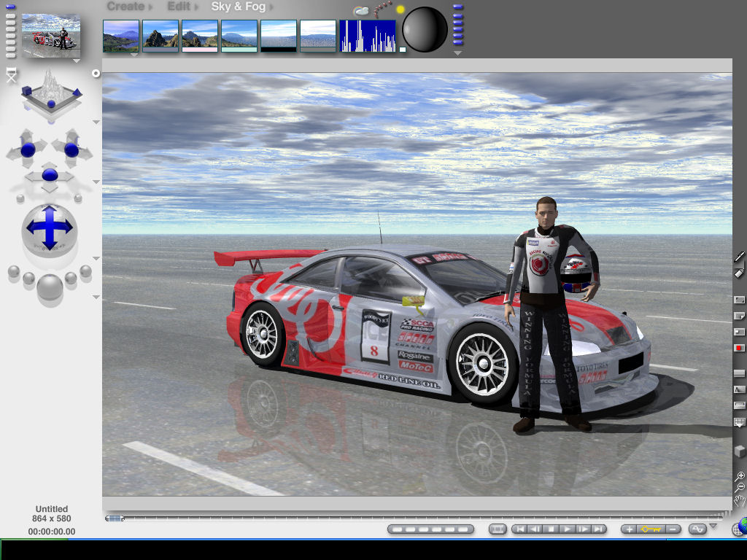Image resolution: width=747 pixels, height=560 pixels.
Task: Click the sun position trackball sphere
Action: coord(425,29)
